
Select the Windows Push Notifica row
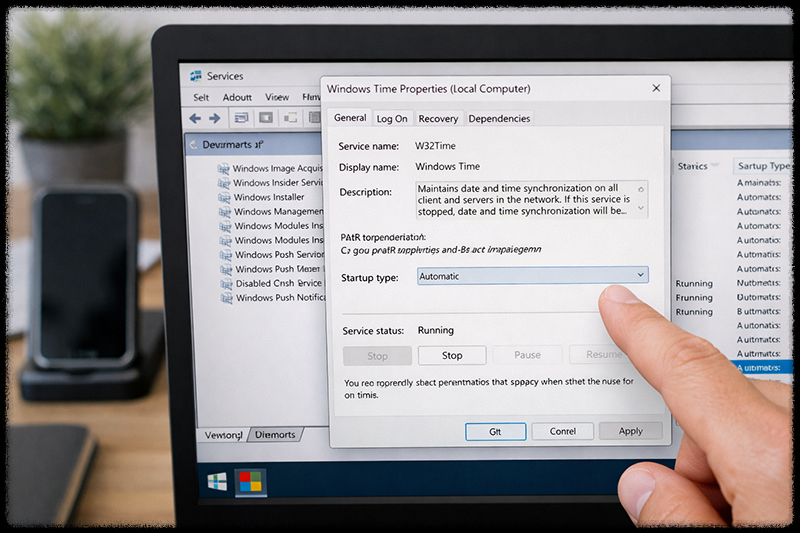[x=272, y=298]
